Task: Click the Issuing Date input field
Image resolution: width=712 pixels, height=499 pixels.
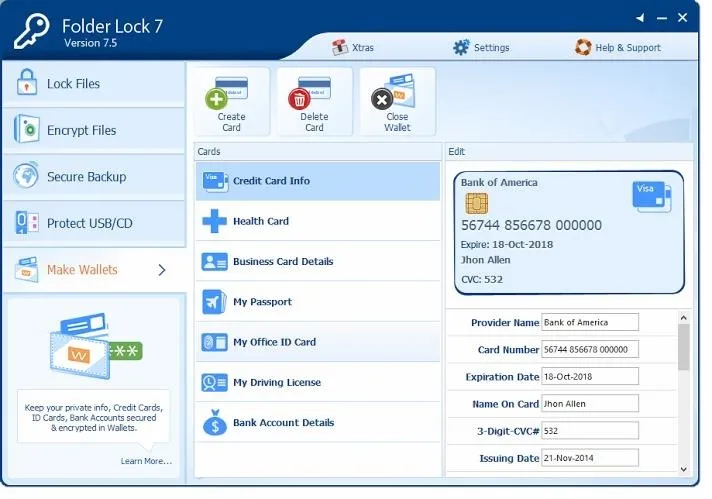Action: [590, 458]
